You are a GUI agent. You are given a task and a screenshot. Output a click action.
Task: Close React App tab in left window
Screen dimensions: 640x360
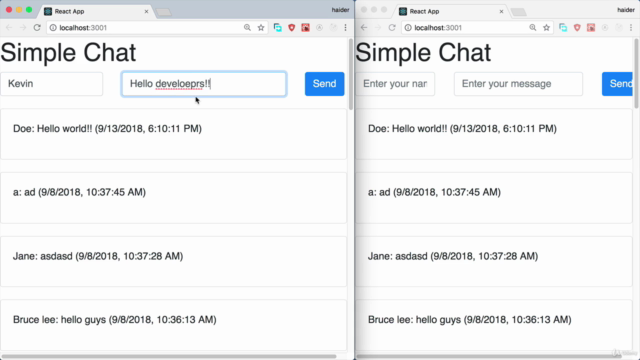(x=147, y=11)
